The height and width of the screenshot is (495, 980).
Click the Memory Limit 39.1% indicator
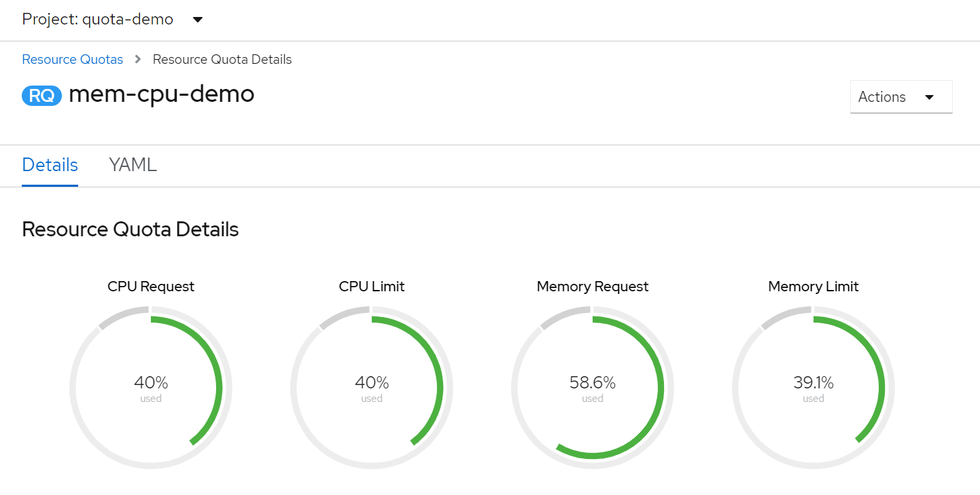click(x=813, y=382)
